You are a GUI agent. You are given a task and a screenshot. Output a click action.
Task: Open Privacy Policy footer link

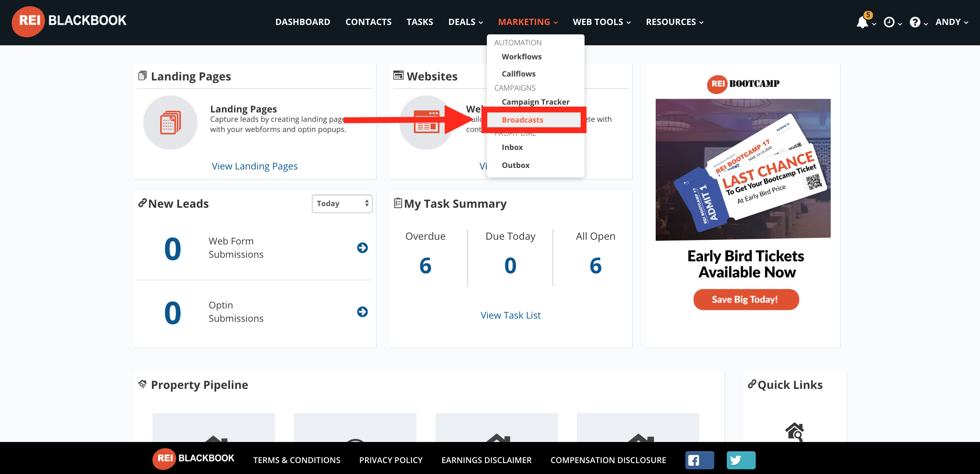[x=391, y=460]
